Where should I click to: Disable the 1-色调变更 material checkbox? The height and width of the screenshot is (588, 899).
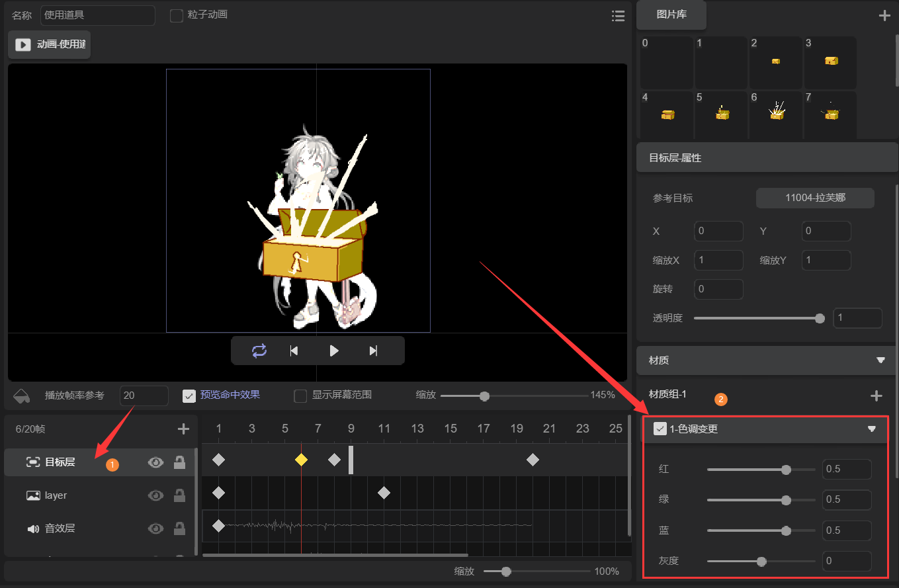[x=660, y=429]
